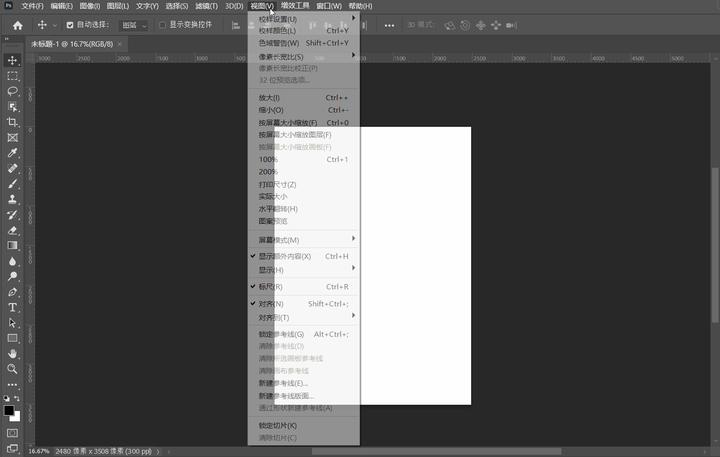Image resolution: width=720 pixels, height=457 pixels.
Task: Open the Edit Toolbar three-dots icon
Action: (x=12, y=384)
